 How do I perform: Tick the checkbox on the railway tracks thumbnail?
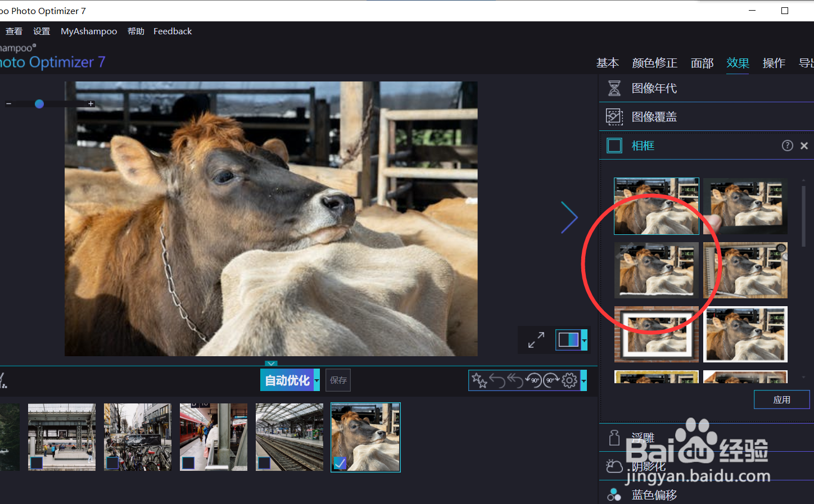pos(264,463)
